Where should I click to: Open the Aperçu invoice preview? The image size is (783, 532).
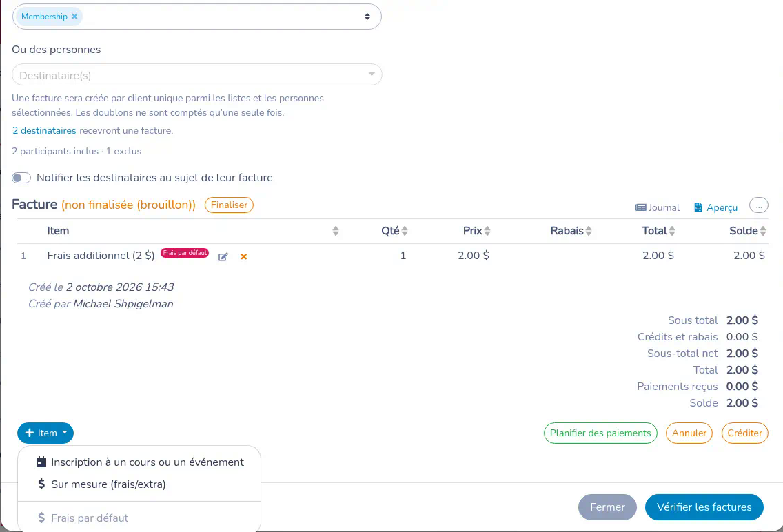point(715,207)
